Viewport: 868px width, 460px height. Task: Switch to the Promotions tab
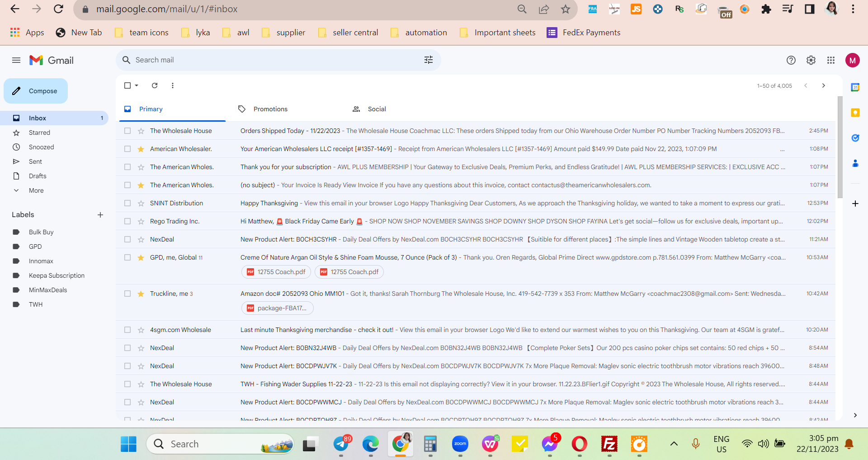(x=270, y=109)
